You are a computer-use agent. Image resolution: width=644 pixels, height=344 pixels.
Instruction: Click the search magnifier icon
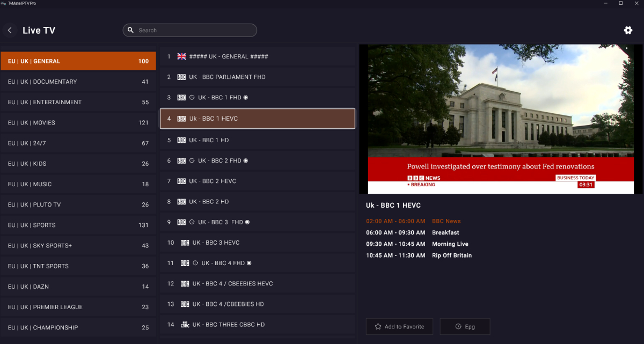[130, 31]
